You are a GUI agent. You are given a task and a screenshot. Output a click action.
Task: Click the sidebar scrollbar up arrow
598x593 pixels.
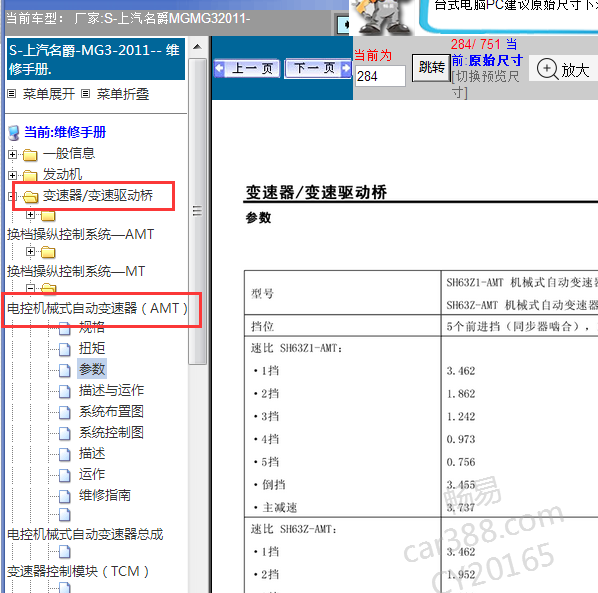click(197, 47)
